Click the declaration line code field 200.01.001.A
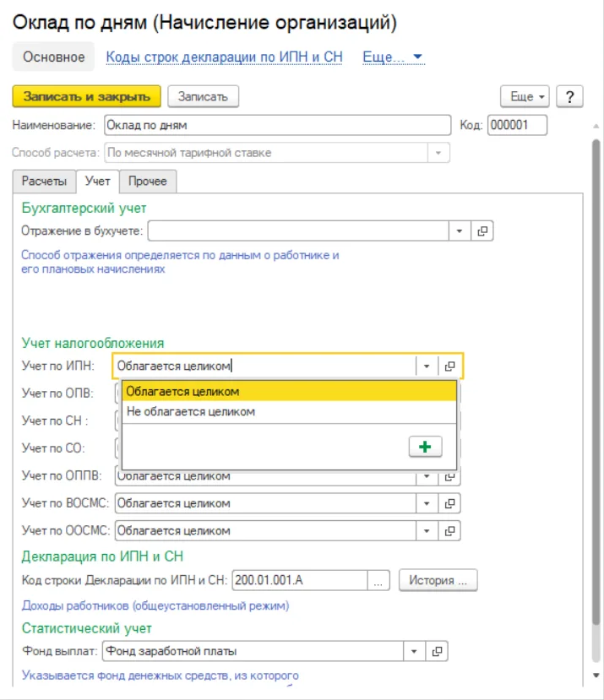 [300, 580]
